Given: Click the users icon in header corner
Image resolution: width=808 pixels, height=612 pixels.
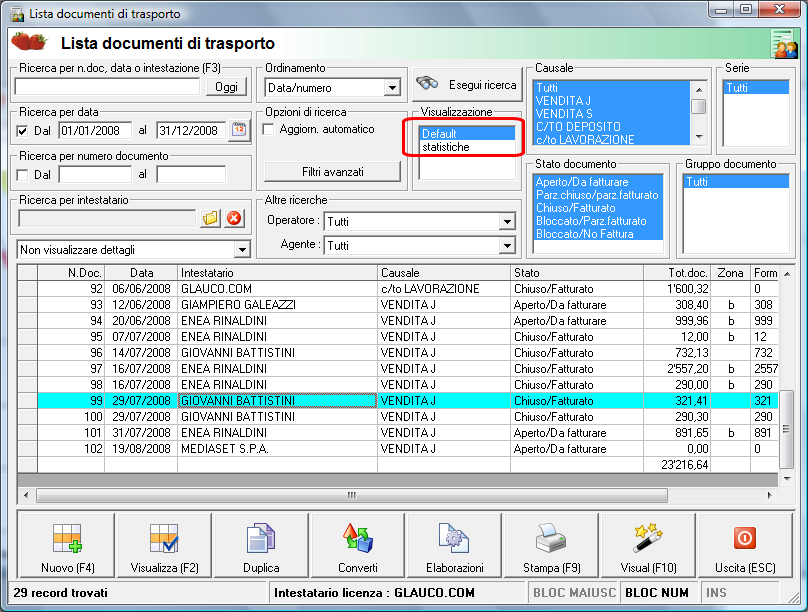Looking at the screenshot, I should click(784, 44).
